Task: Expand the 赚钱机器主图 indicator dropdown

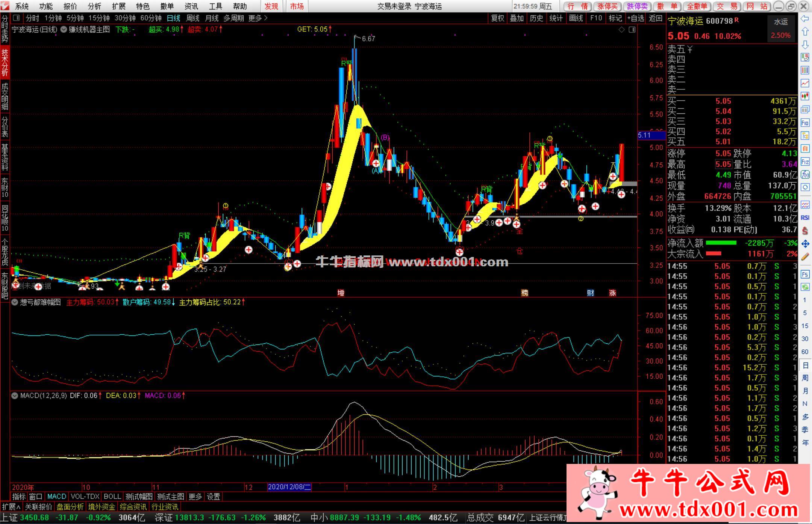Action: pyautogui.click(x=64, y=29)
